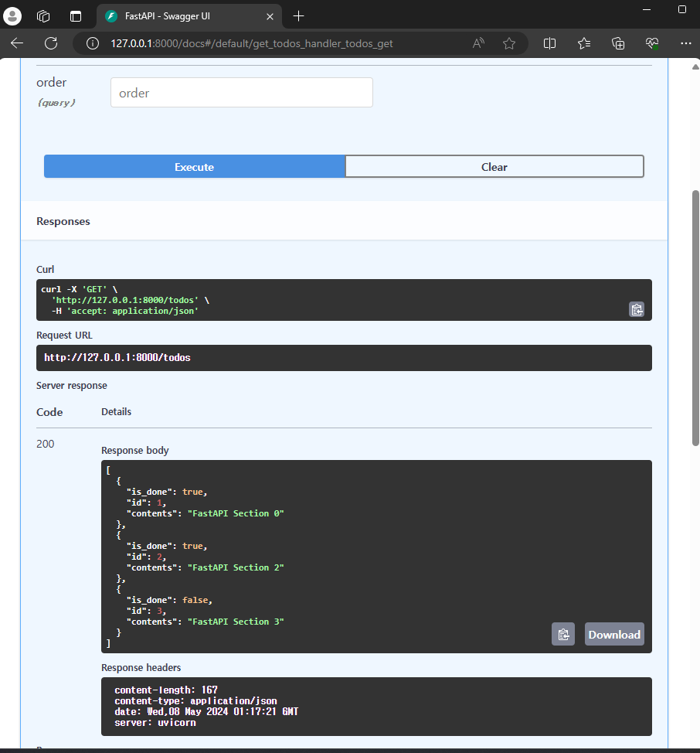Open the browser profile icon
Image resolution: width=700 pixels, height=753 pixels.
click(12, 15)
